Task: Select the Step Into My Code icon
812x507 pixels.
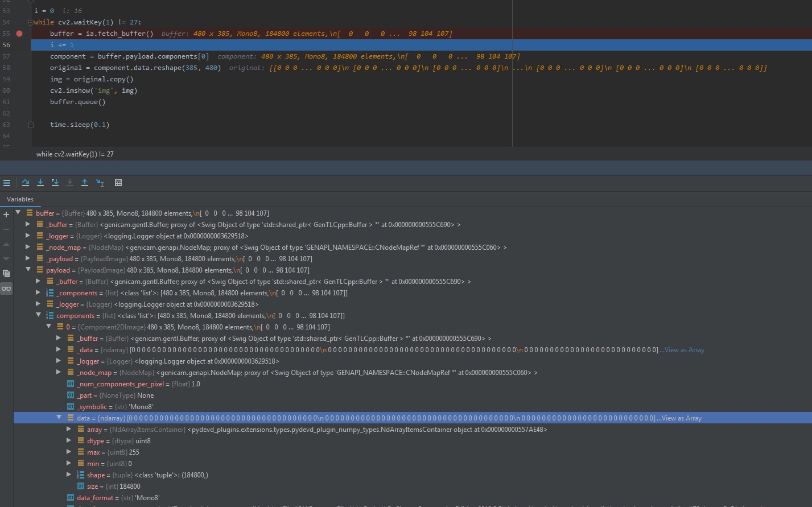Action: click(x=55, y=183)
